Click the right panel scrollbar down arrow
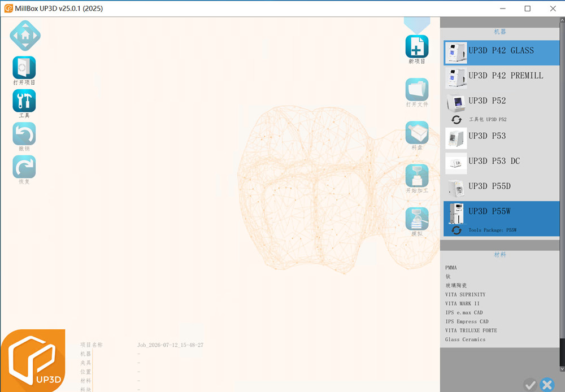 coord(563,369)
